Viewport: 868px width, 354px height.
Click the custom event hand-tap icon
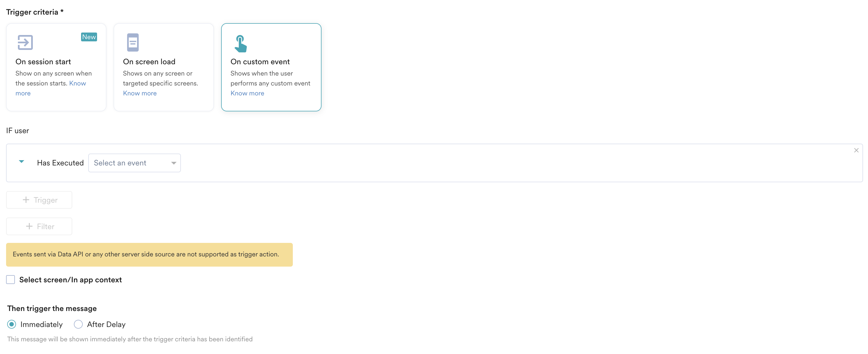pyautogui.click(x=240, y=44)
